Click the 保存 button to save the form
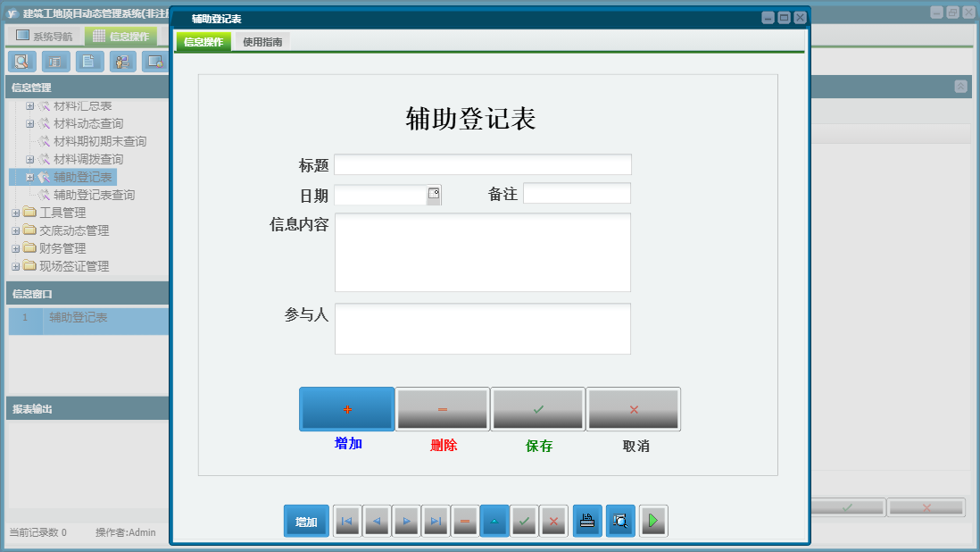 537,408
